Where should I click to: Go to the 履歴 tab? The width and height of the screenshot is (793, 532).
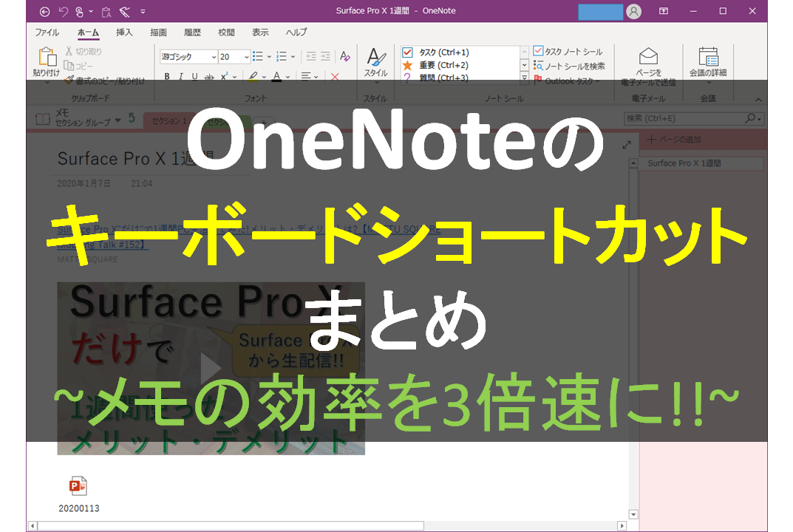coord(192,33)
